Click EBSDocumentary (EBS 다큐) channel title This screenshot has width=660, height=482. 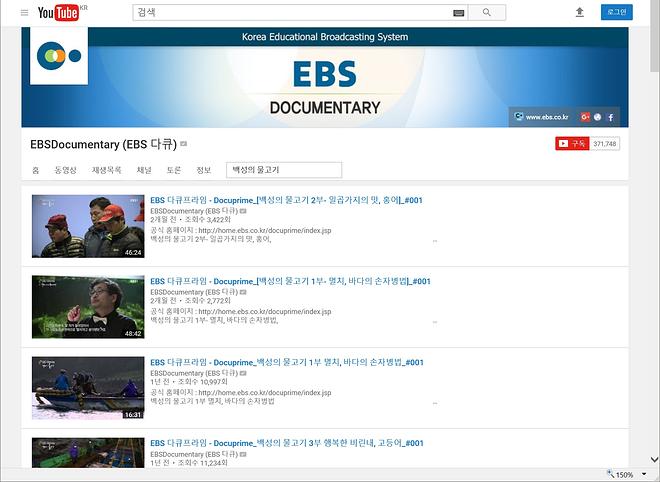point(103,144)
